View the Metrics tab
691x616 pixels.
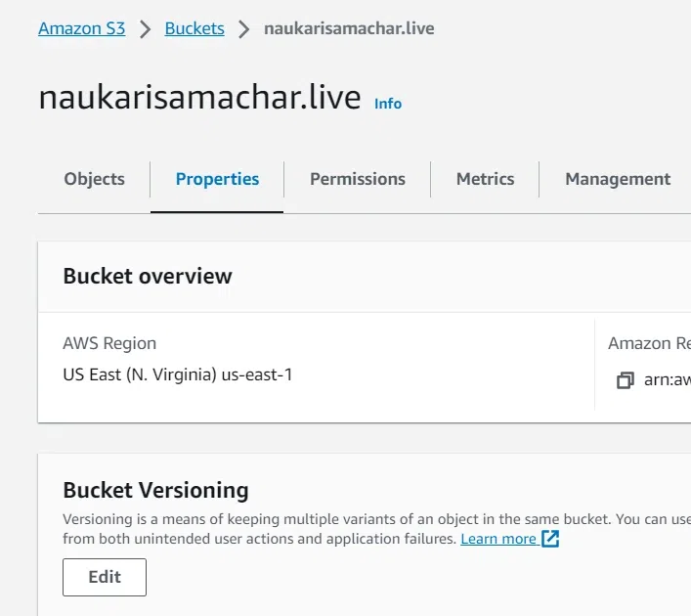pos(485,179)
